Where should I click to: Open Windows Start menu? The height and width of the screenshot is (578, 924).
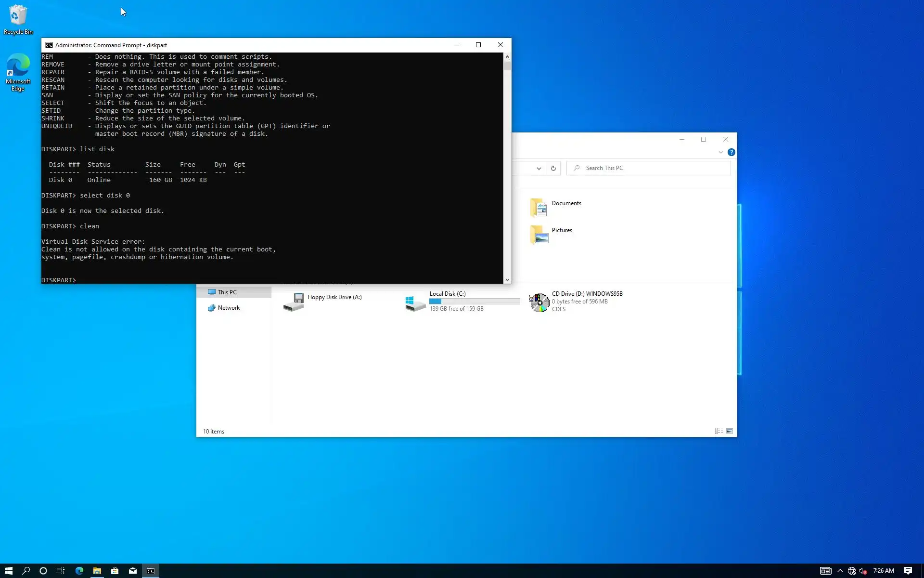pyautogui.click(x=8, y=571)
